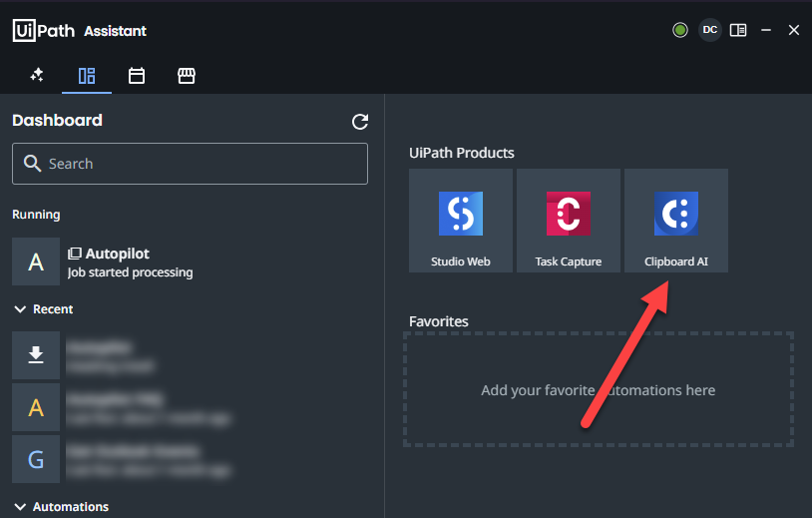Launch Clipboard AI product tile
This screenshot has height=518, width=812.
[675, 221]
